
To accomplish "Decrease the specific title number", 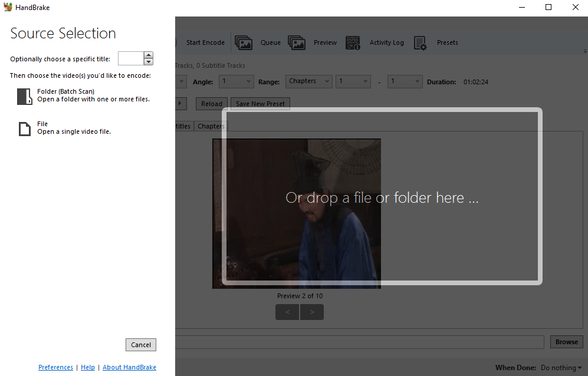I will (149, 62).
